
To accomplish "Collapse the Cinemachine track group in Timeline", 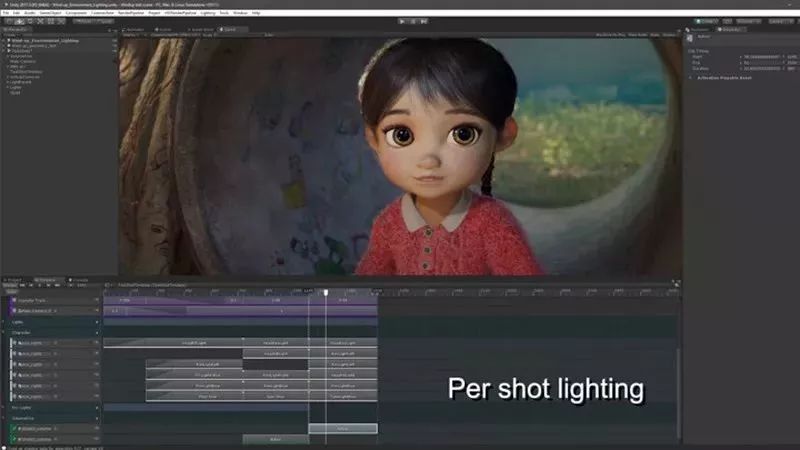I will tap(4, 418).
